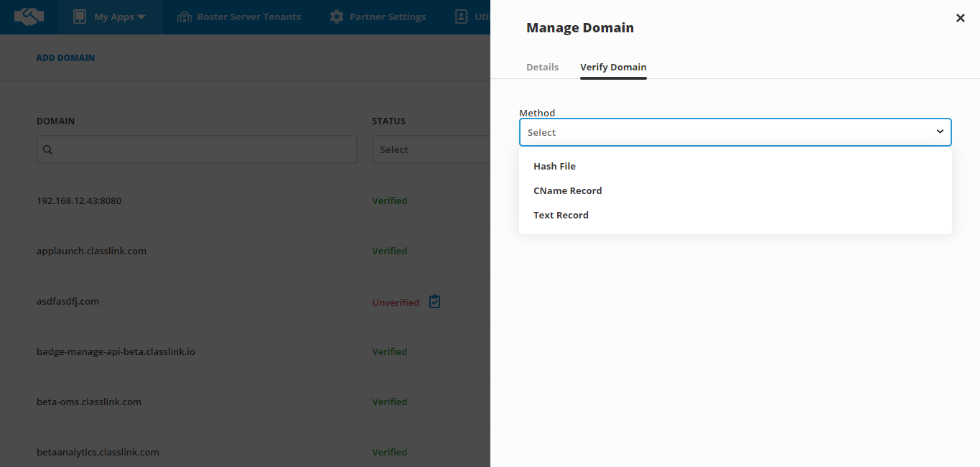The height and width of the screenshot is (467, 980).
Task: Click the Partner Settings gear icon
Action: (337, 17)
